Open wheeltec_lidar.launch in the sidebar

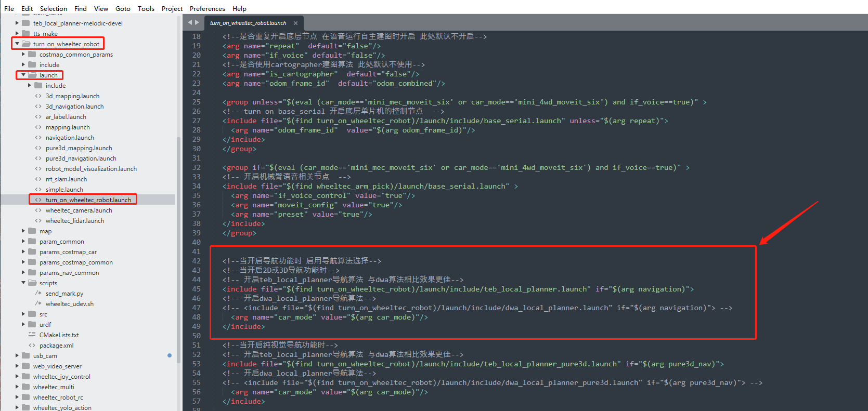75,221
